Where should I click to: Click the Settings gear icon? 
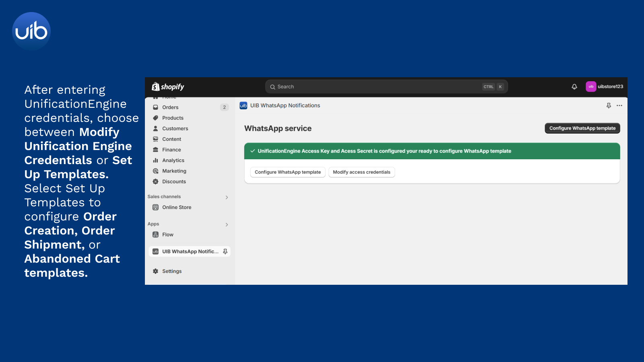[155, 271]
